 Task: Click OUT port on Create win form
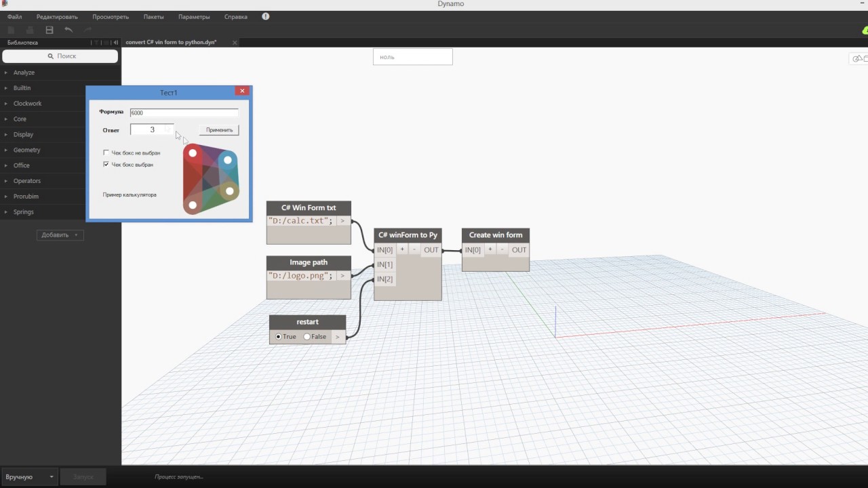(x=519, y=250)
